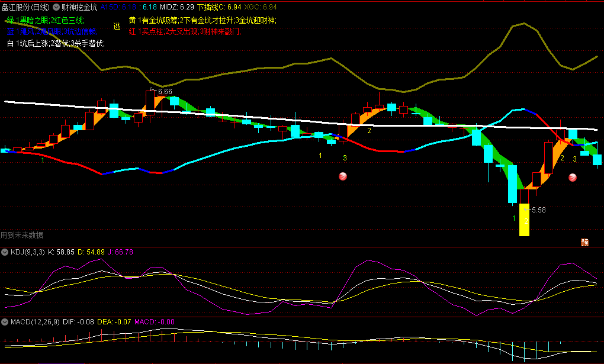Viewport: 604px width, 364px height.
Task: Click the red ball marker near latest candles
Action: point(573,178)
